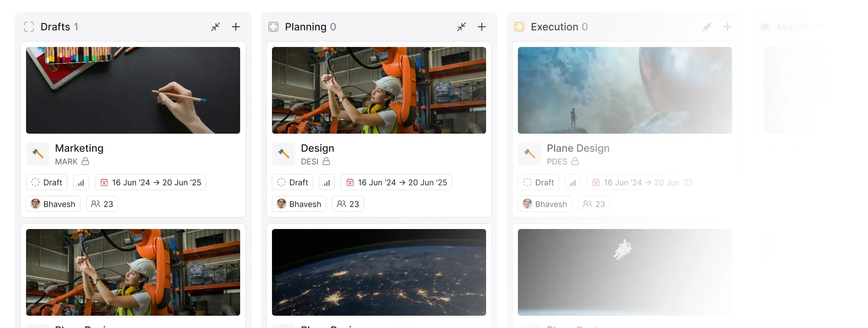868x328 pixels.
Task: Click the Planning column state icon
Action: click(x=273, y=26)
